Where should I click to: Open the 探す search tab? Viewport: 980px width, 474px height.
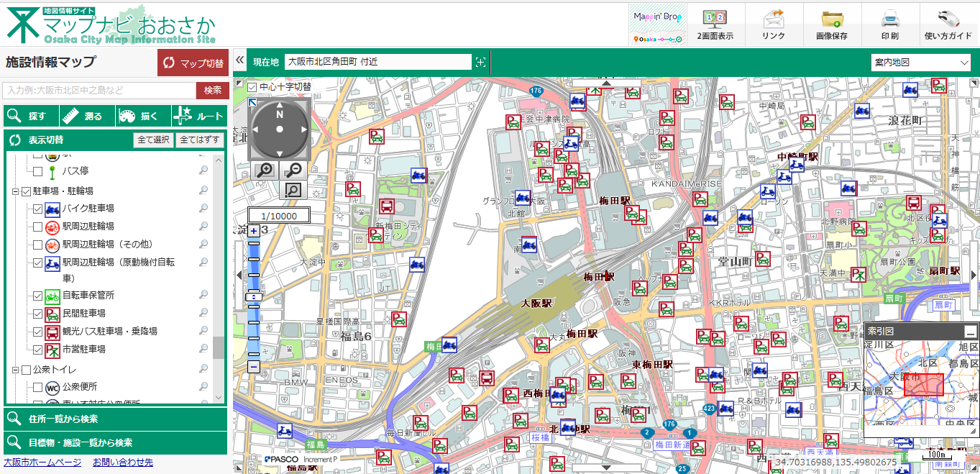30,116
